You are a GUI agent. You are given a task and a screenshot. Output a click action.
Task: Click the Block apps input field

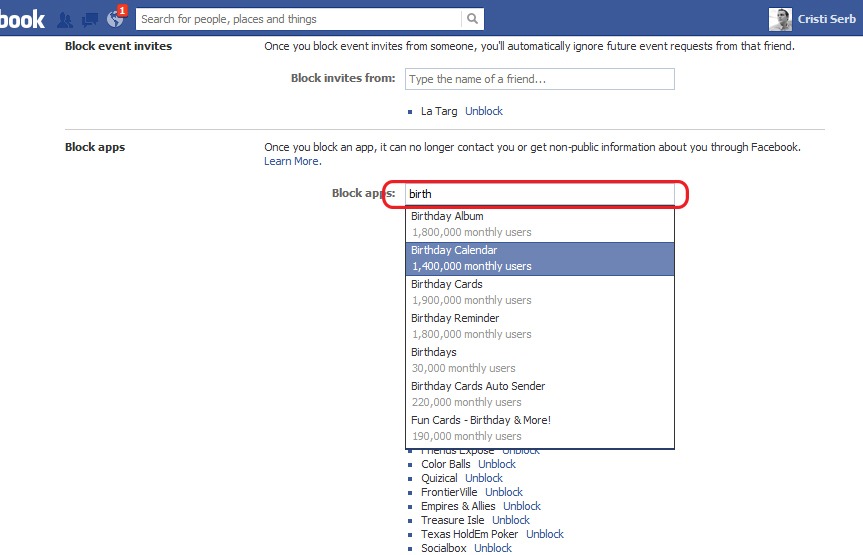pyautogui.click(x=540, y=194)
